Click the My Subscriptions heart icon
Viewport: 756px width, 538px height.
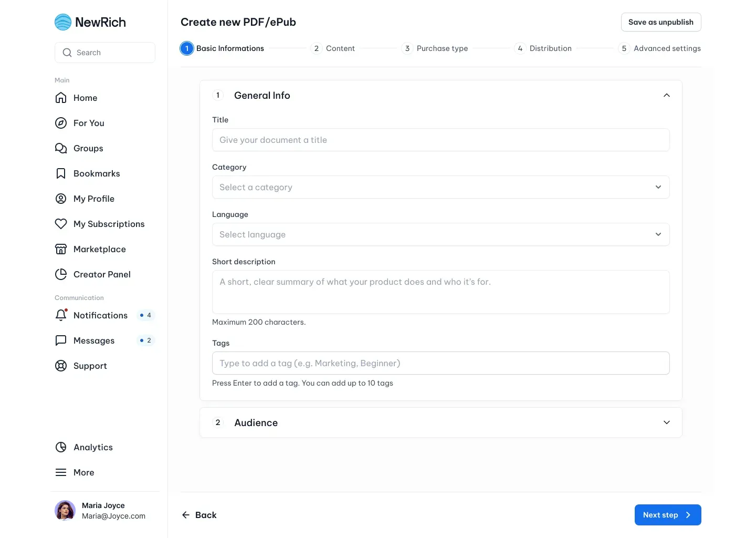(61, 224)
